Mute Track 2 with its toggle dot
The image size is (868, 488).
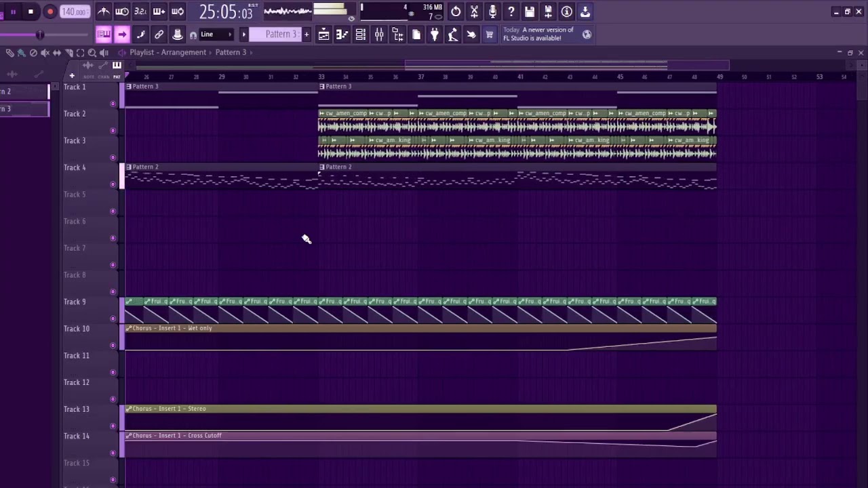point(113,131)
